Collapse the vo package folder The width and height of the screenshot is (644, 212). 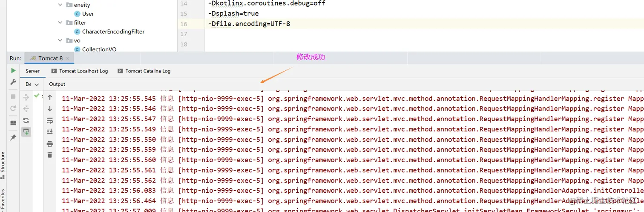coord(60,41)
